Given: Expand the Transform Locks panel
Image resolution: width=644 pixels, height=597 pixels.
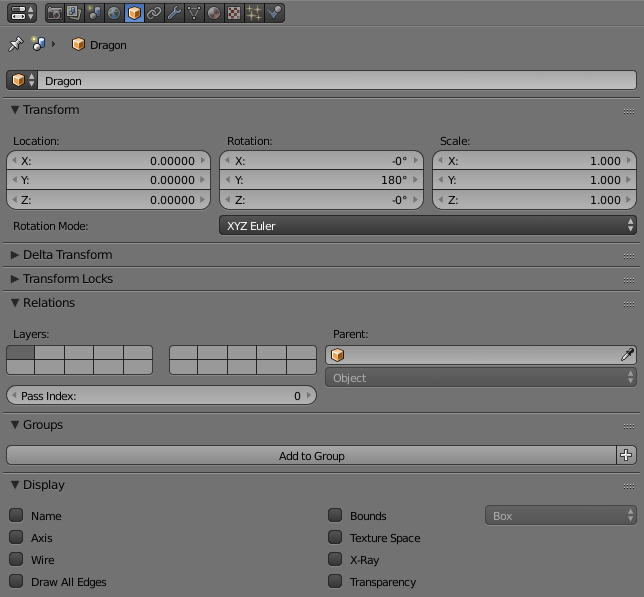Looking at the screenshot, I should (15, 278).
